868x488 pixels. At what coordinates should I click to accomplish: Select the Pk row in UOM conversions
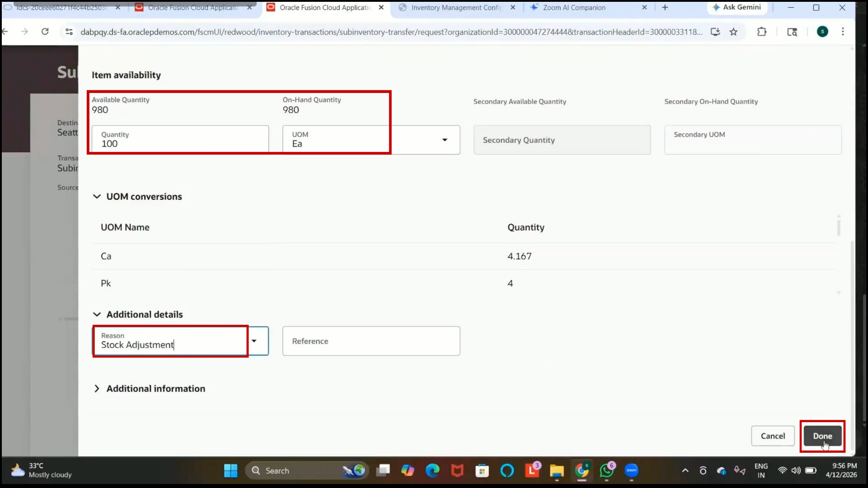(x=463, y=283)
